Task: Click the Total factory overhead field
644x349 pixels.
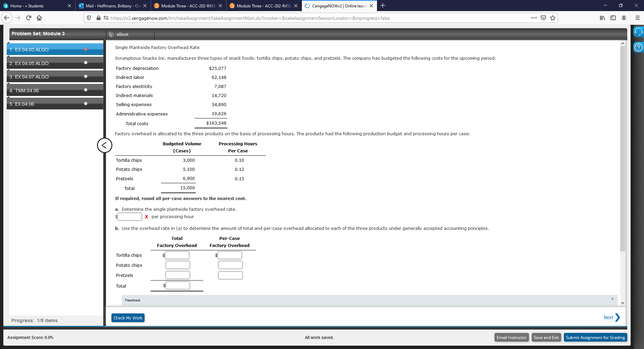Action: (178, 285)
